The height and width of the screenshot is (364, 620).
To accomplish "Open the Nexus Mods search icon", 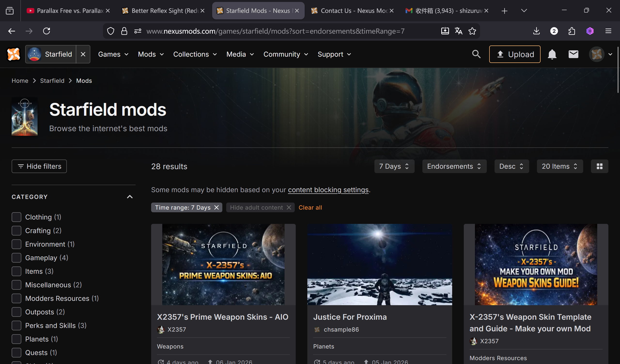I will coord(476,54).
